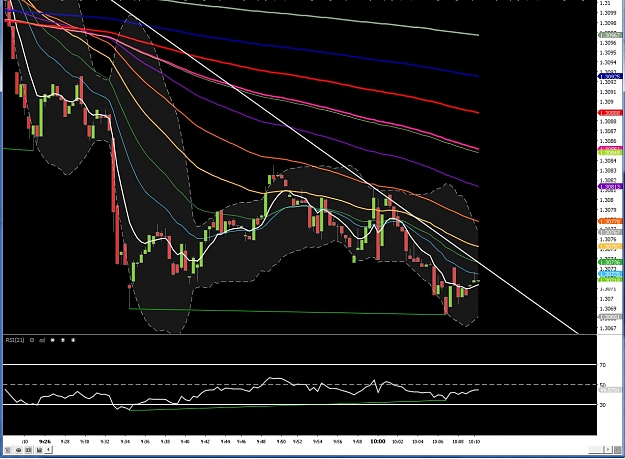The width and height of the screenshot is (625, 459).
Task: Click the RSI 70 level label
Action: [603, 365]
